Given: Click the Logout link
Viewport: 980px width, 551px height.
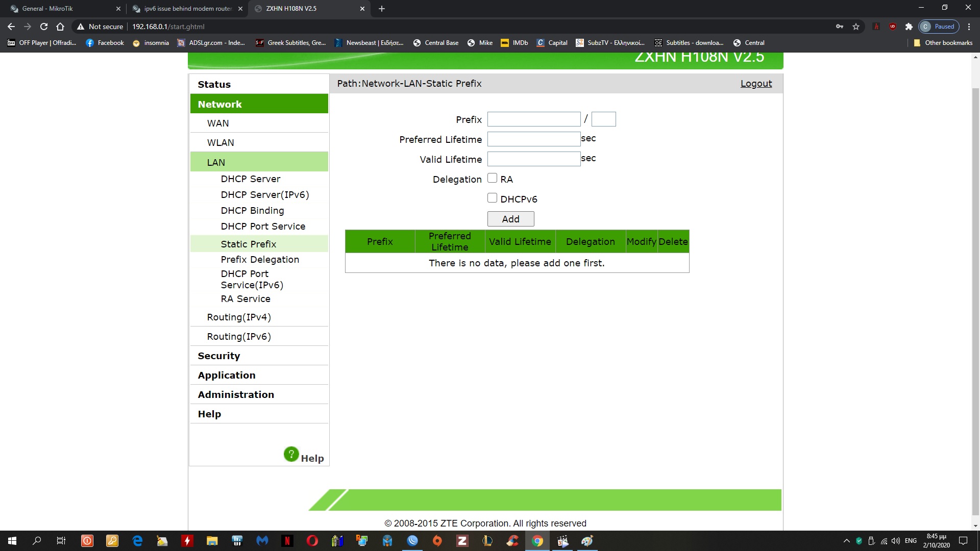Looking at the screenshot, I should (x=756, y=84).
